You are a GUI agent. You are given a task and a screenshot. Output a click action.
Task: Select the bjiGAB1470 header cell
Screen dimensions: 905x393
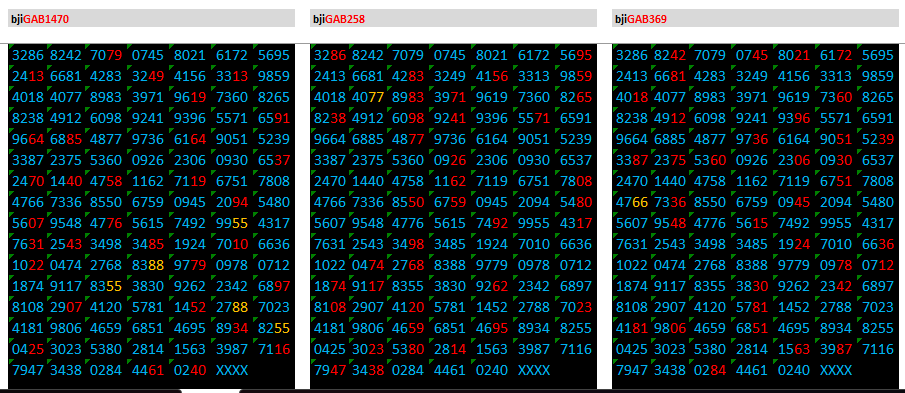151,18
